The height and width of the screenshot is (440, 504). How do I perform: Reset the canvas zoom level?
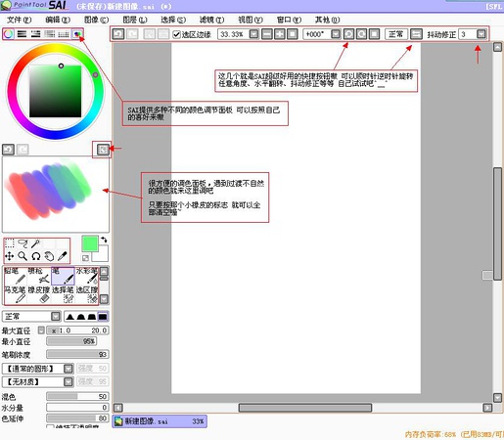point(293,34)
